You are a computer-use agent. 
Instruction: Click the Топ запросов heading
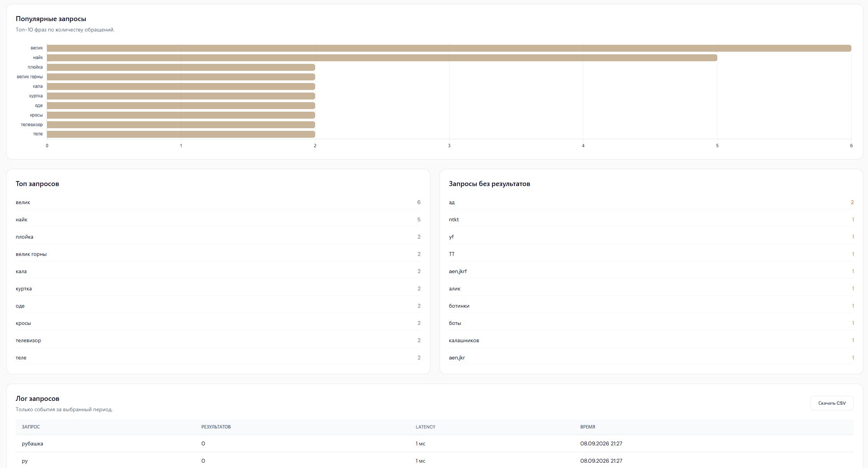pos(37,184)
